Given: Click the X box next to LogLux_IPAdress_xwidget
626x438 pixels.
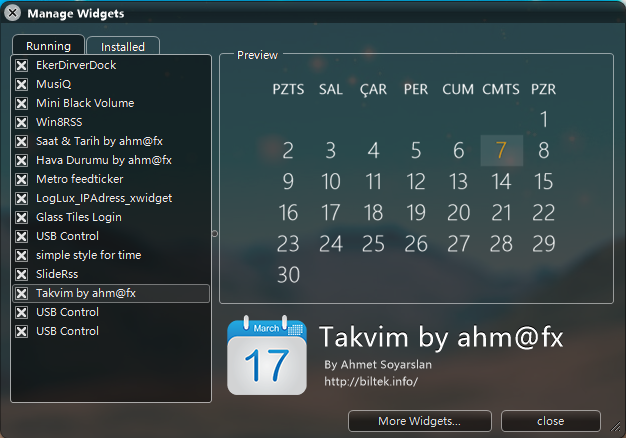Looking at the screenshot, I should (x=22, y=198).
